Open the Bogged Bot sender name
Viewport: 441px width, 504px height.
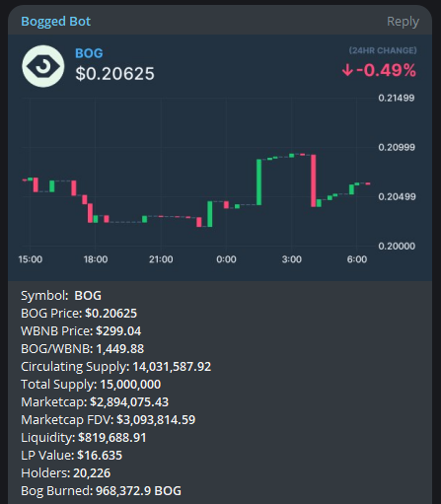click(x=55, y=22)
